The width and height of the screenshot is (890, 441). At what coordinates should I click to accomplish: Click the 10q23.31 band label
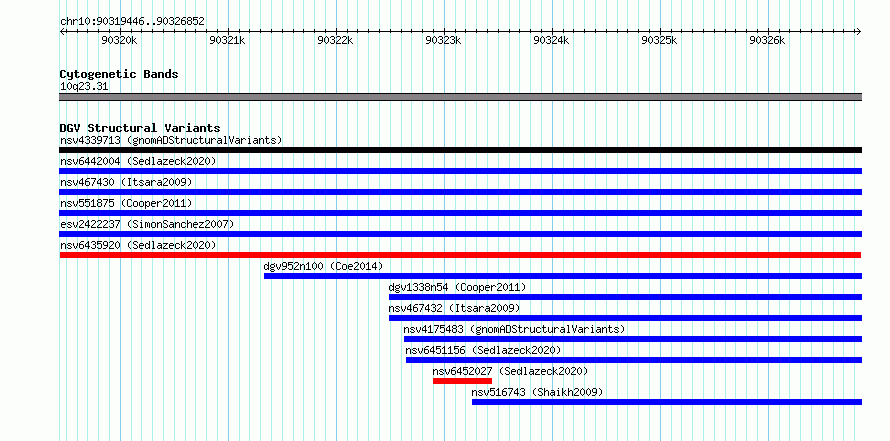point(84,87)
